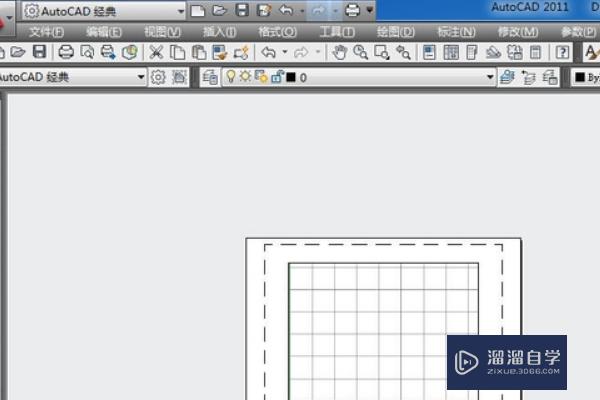Click the Paste clipboard icon
Viewport: 600px width, 400px height.
pos(199,52)
